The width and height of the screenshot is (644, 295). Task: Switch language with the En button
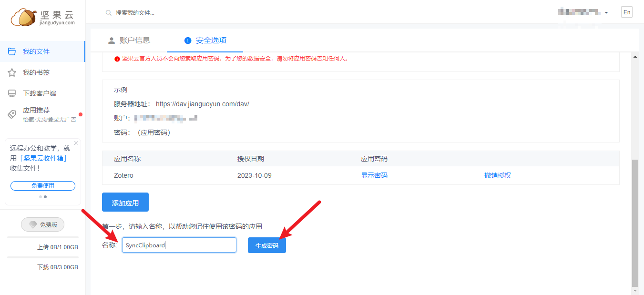click(x=626, y=11)
